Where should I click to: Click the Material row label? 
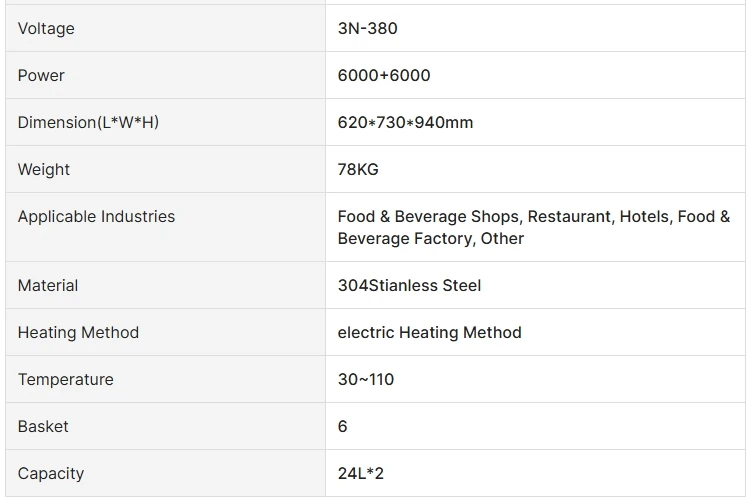(48, 285)
